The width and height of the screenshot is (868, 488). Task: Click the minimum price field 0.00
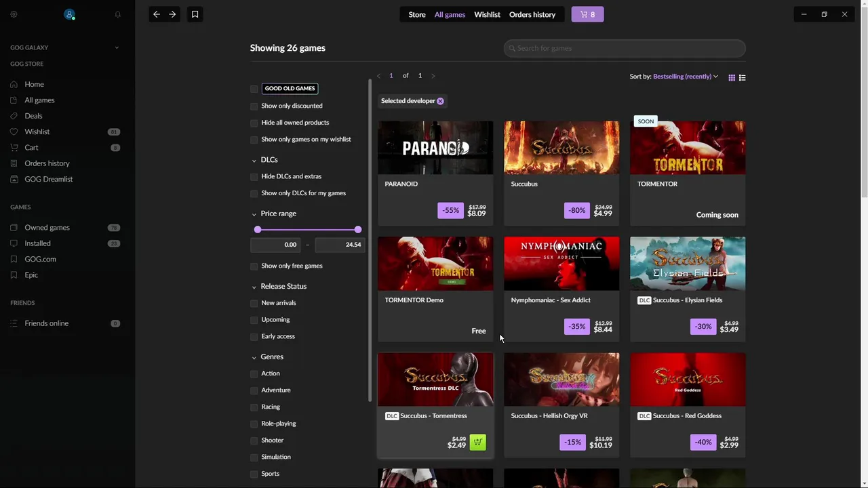(275, 245)
